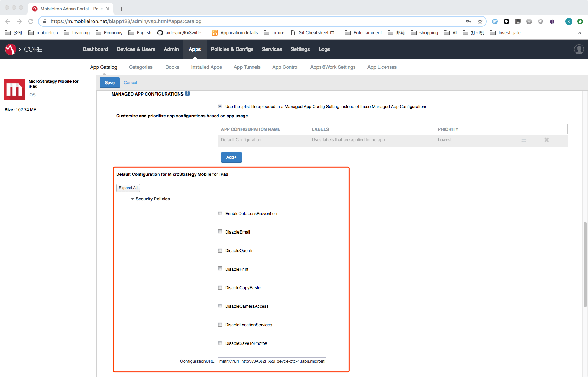Click the black circle extension icon
Screen dimensions: 588x377
click(x=506, y=21)
